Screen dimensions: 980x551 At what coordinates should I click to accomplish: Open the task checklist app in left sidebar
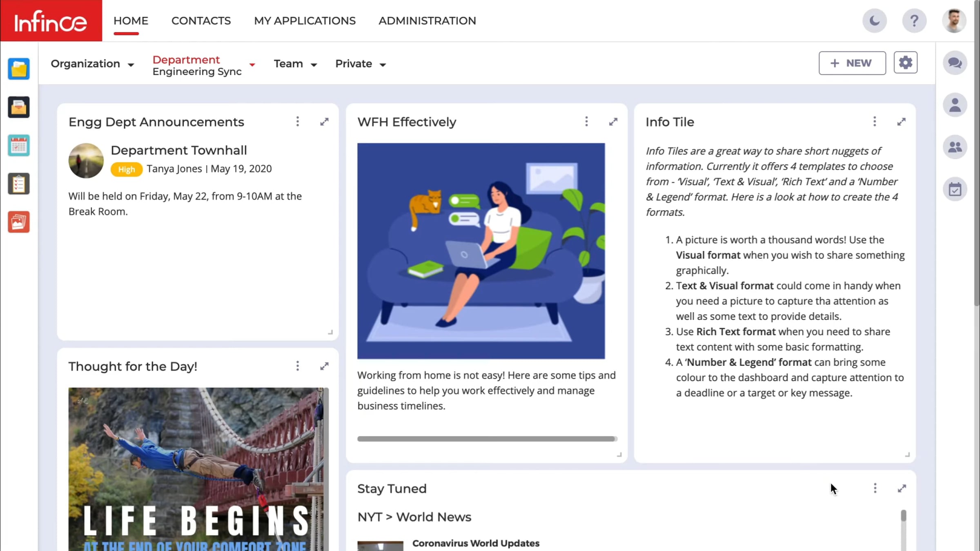(19, 184)
